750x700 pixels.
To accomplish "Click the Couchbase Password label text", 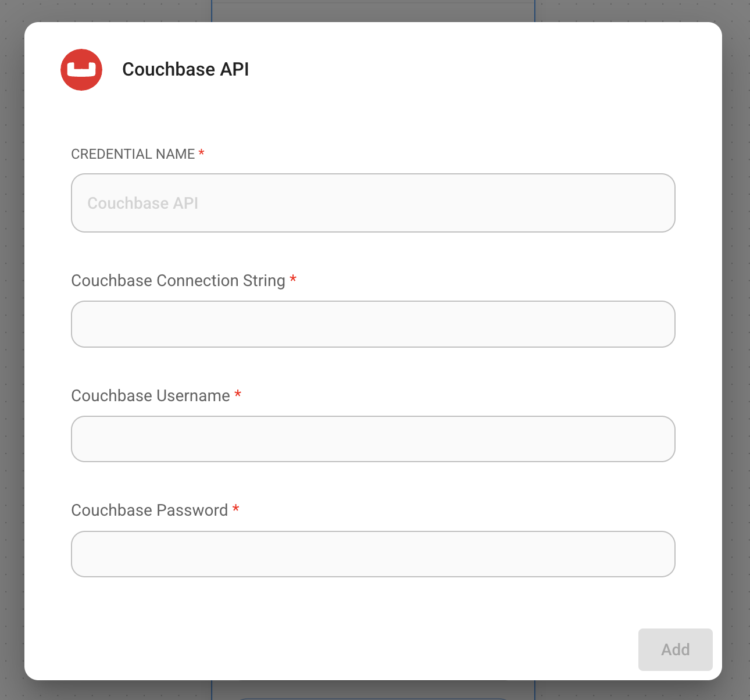I will 149,510.
